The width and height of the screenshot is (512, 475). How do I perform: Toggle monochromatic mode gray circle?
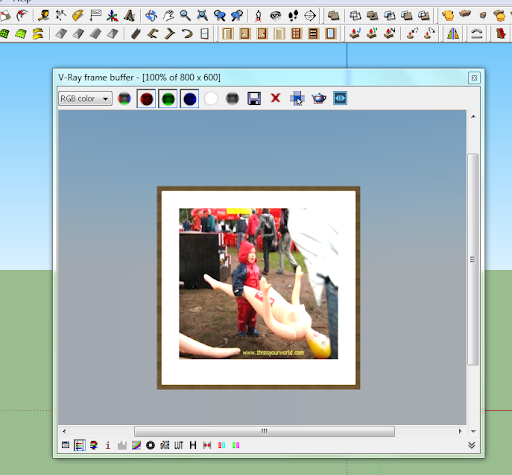(232, 99)
